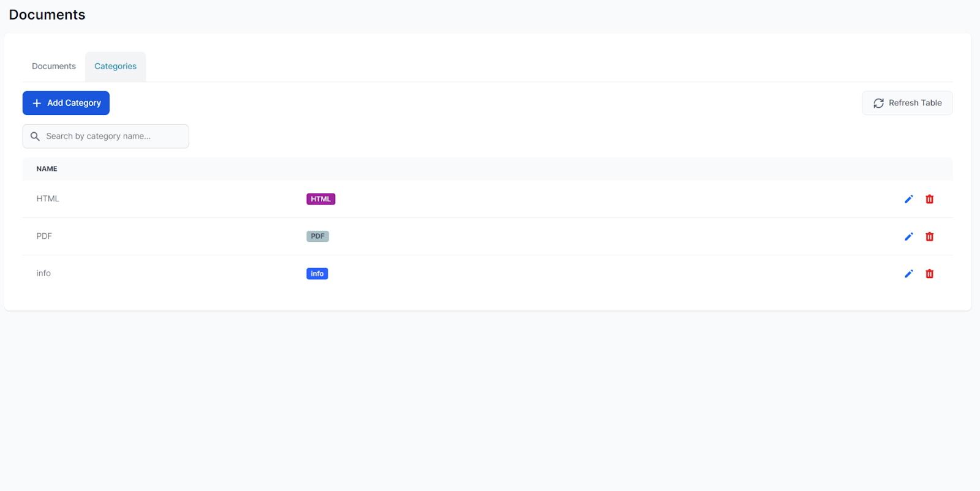Click the purple HTML badge
The height and width of the screenshot is (491, 980).
click(320, 199)
